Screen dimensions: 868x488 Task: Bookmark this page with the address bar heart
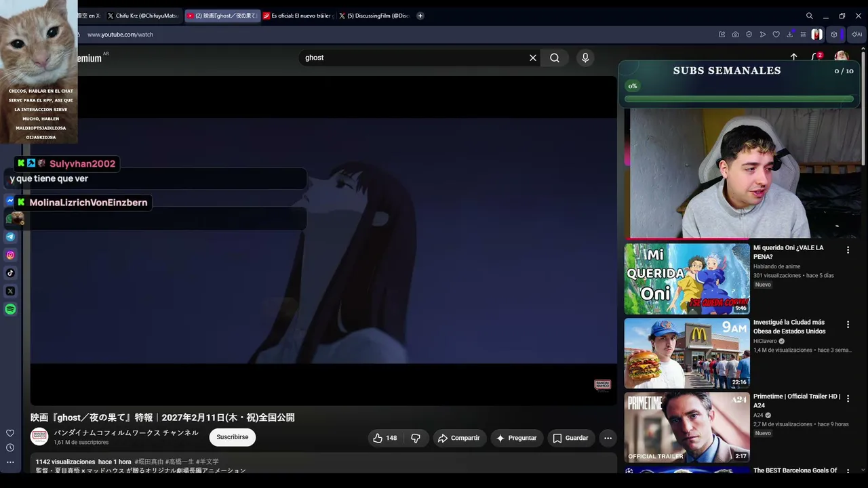pyautogui.click(x=776, y=35)
